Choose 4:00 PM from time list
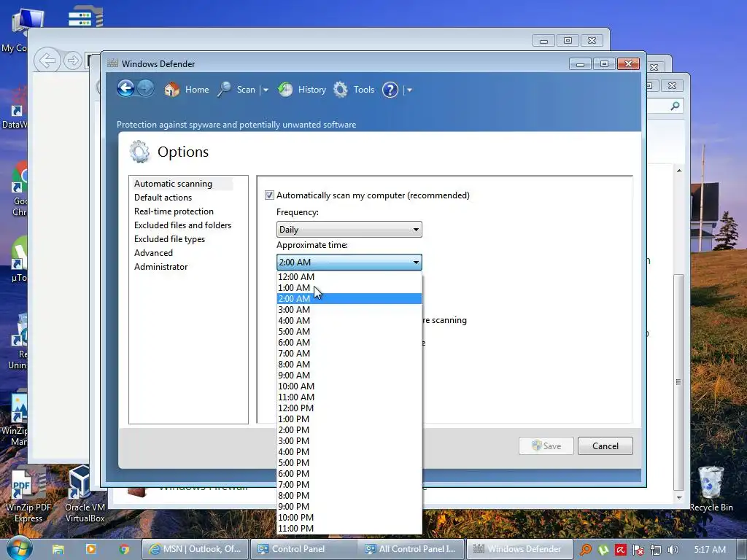This screenshot has height=560, width=747. click(349, 452)
